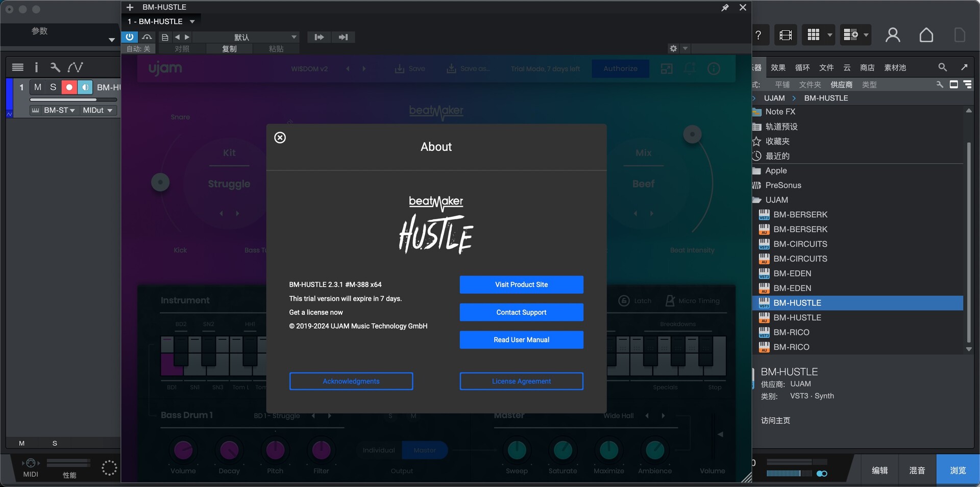
Task: Click the help question mark icon
Action: (x=758, y=35)
